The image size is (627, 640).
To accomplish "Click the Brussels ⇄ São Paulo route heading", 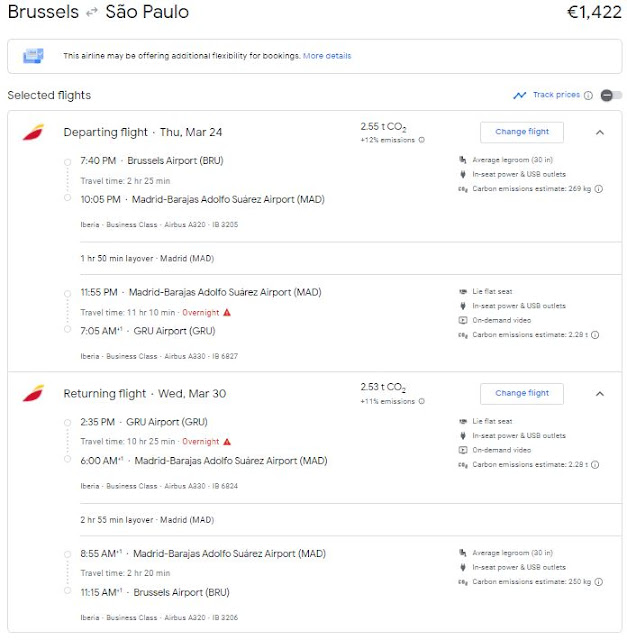I will [98, 13].
